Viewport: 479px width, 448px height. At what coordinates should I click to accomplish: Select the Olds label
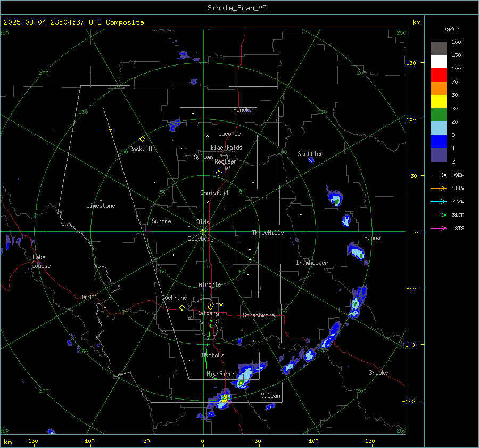(x=203, y=222)
